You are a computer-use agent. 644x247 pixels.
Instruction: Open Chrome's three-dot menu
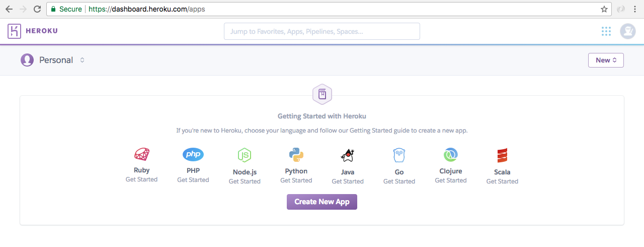point(634,9)
